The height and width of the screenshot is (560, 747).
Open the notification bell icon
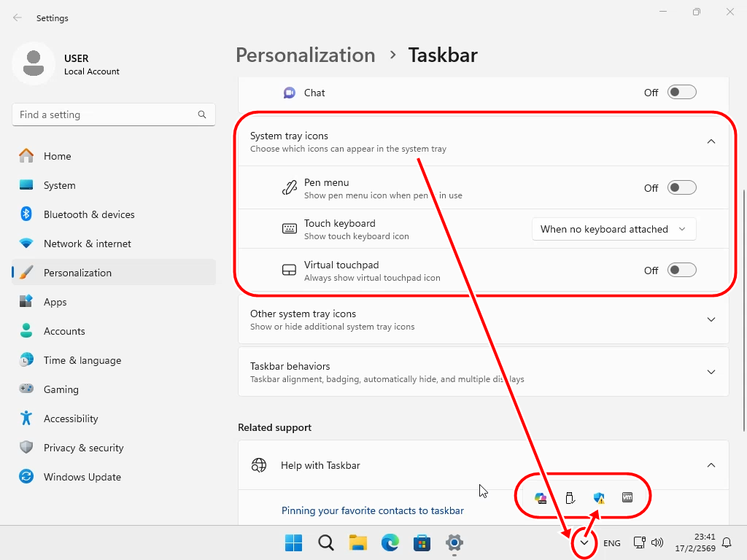pyautogui.click(x=727, y=542)
